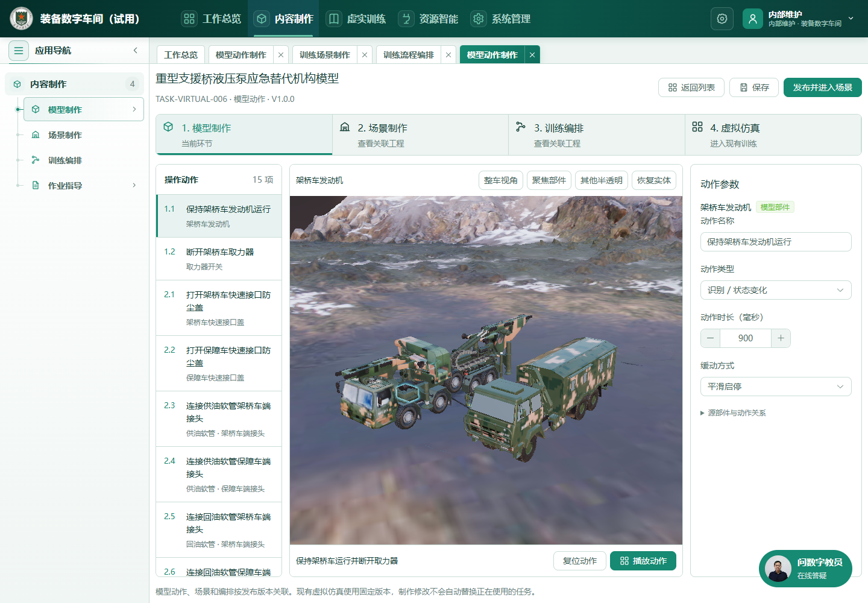Collapse the sidebar with the left chevron
Screen dimensions: 868x603
136,51
